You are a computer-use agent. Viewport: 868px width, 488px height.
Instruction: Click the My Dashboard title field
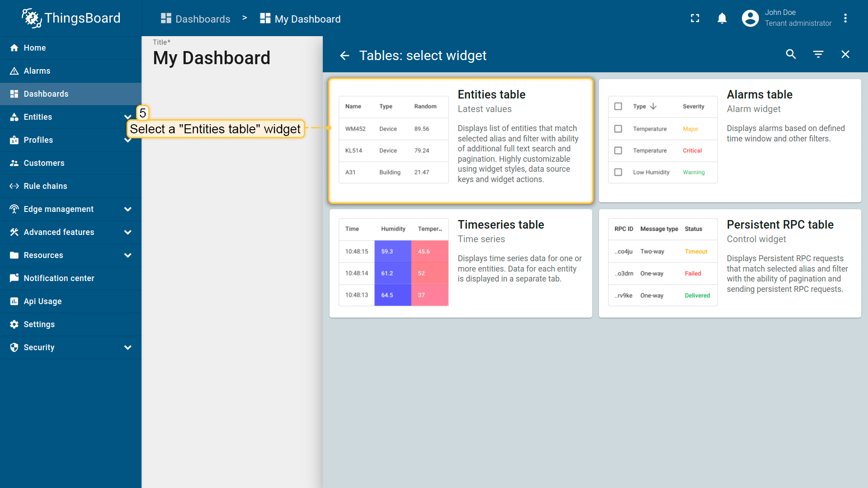[x=212, y=58]
